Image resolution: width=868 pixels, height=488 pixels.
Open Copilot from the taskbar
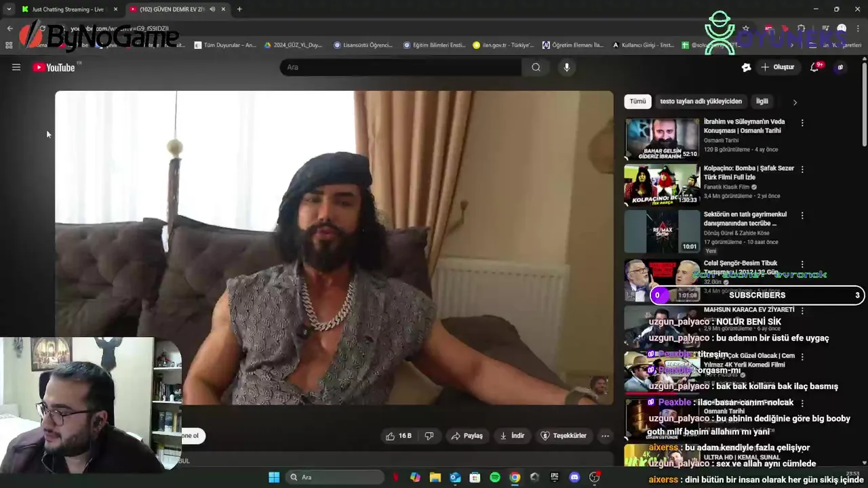[x=415, y=477]
